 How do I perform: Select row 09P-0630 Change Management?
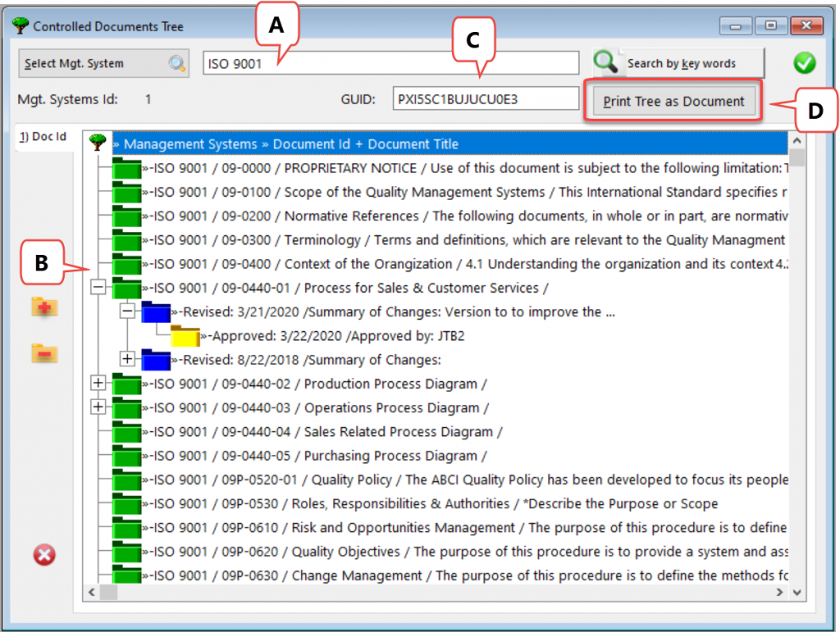[466, 575]
